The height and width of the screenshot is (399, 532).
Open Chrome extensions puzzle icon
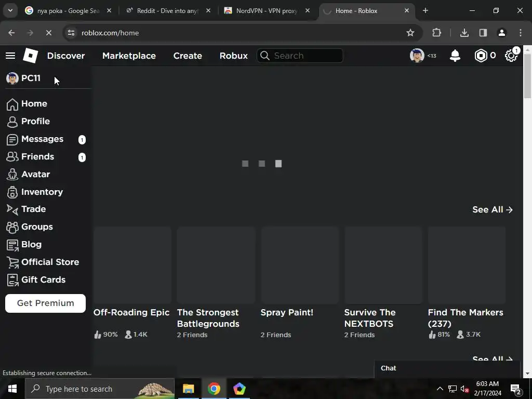tap(436, 33)
